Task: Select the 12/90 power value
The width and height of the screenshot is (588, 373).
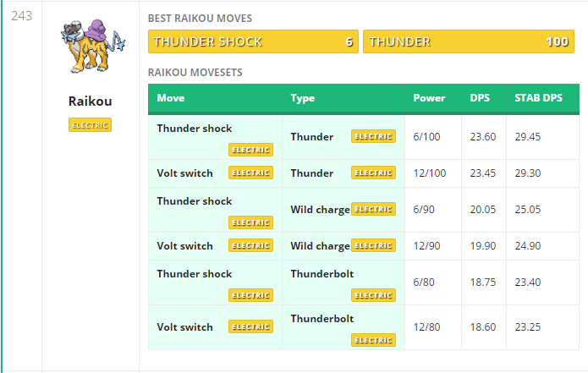Action: coord(426,246)
